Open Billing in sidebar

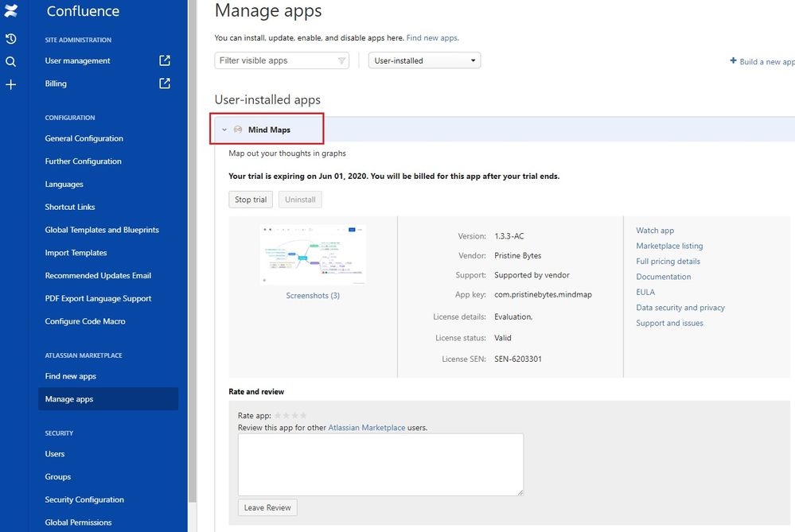click(56, 83)
